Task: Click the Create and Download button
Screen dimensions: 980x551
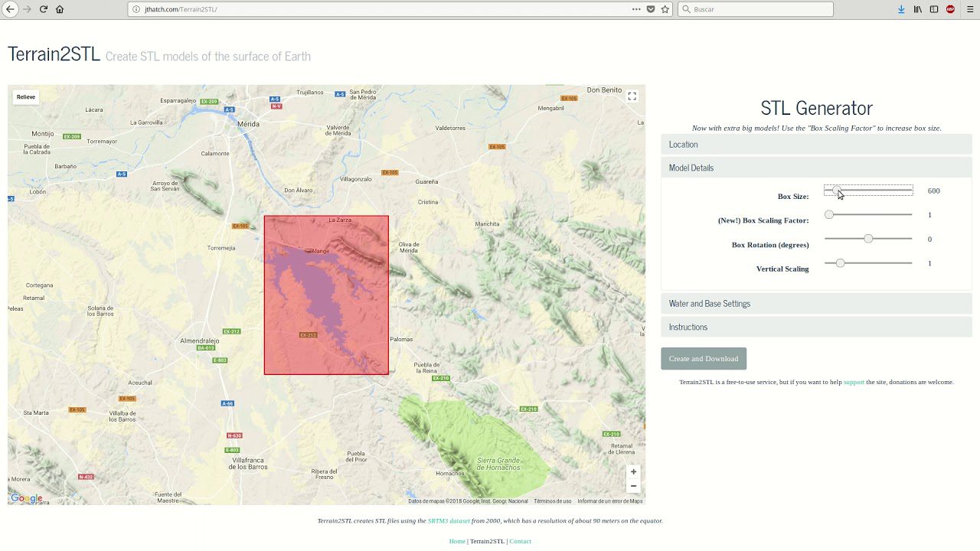Action: (704, 359)
